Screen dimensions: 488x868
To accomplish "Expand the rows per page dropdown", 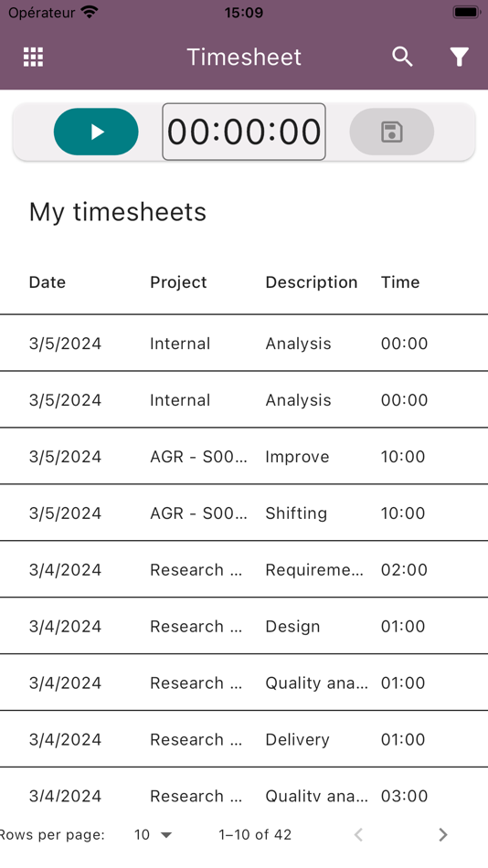I will pyautogui.click(x=154, y=834).
